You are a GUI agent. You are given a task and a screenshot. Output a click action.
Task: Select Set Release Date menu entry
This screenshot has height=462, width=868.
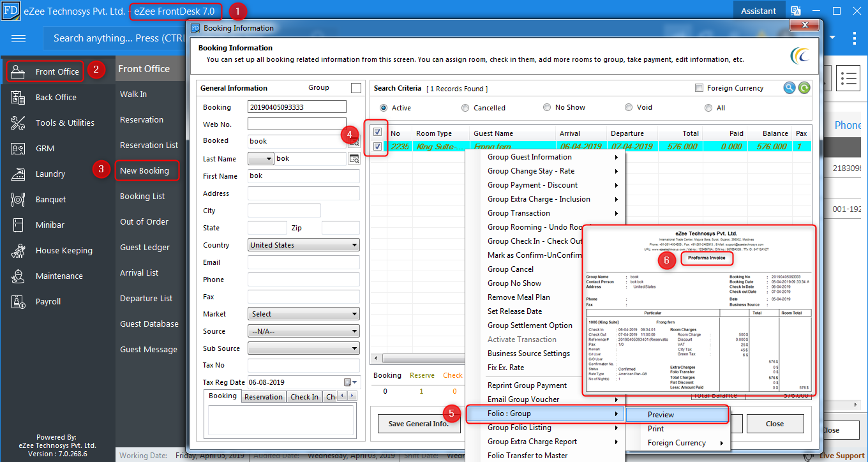[514, 311]
